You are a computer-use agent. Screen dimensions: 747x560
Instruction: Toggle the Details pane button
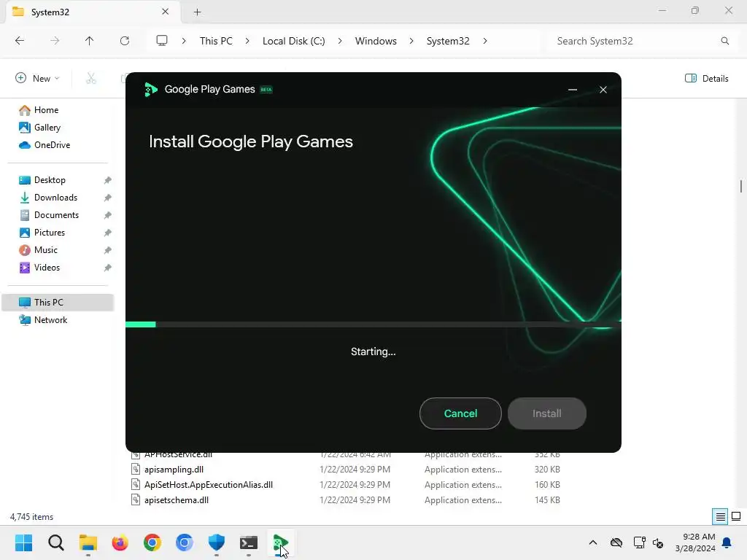click(706, 78)
